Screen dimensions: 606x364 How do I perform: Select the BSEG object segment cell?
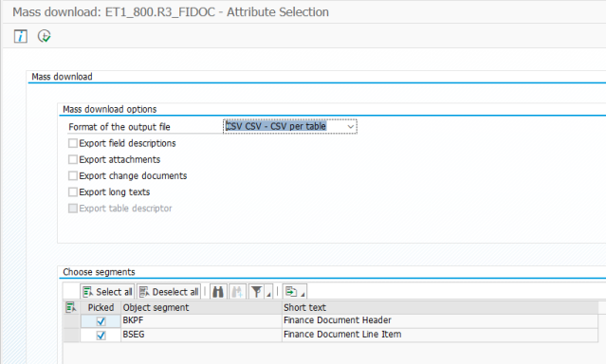tap(201, 335)
